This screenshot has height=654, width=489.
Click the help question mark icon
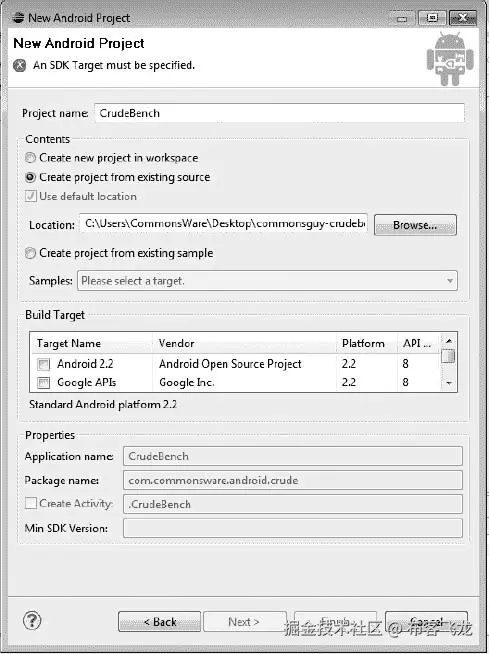click(x=32, y=621)
